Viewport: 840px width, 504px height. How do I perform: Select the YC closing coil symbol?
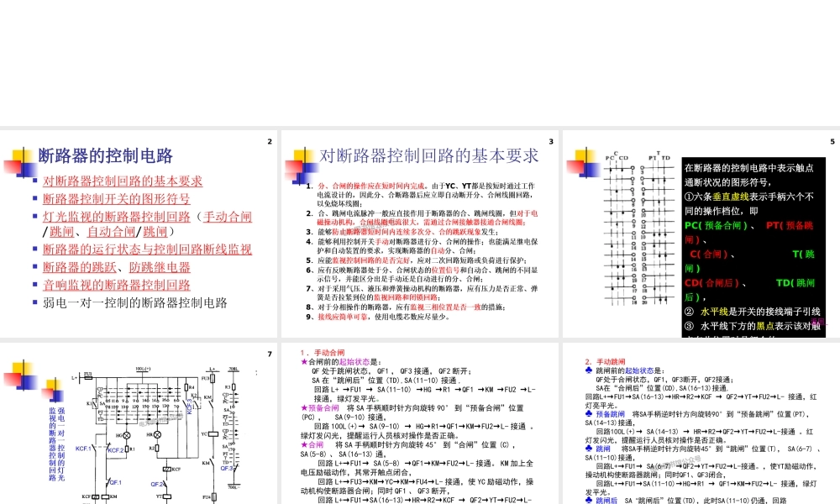click(x=213, y=434)
